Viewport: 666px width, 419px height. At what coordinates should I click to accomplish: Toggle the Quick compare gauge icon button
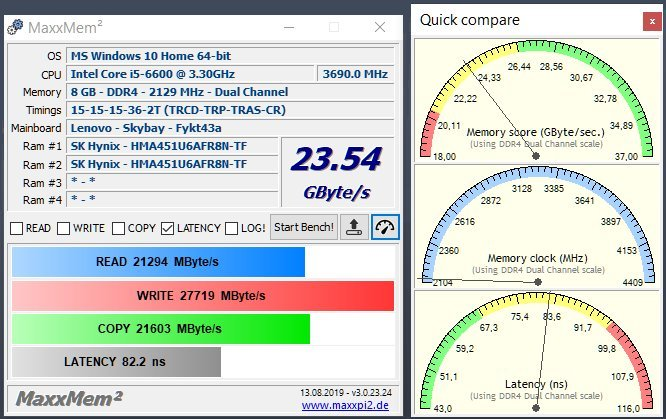coord(385,227)
